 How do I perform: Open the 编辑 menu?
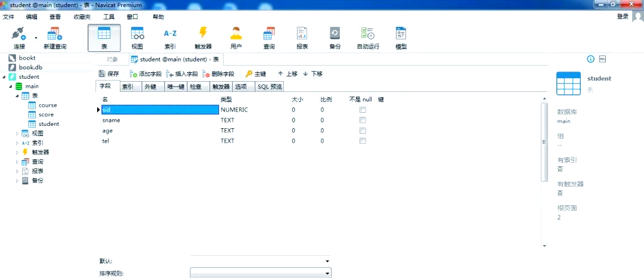tap(32, 17)
